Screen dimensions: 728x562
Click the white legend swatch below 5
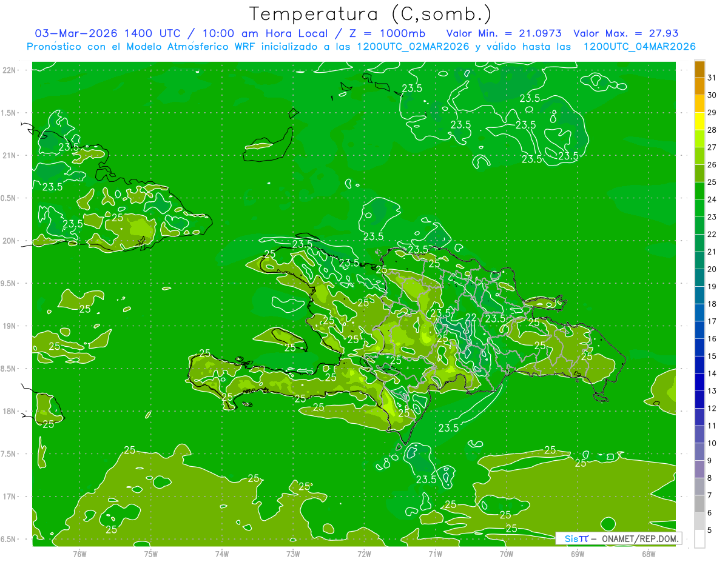coord(699,538)
